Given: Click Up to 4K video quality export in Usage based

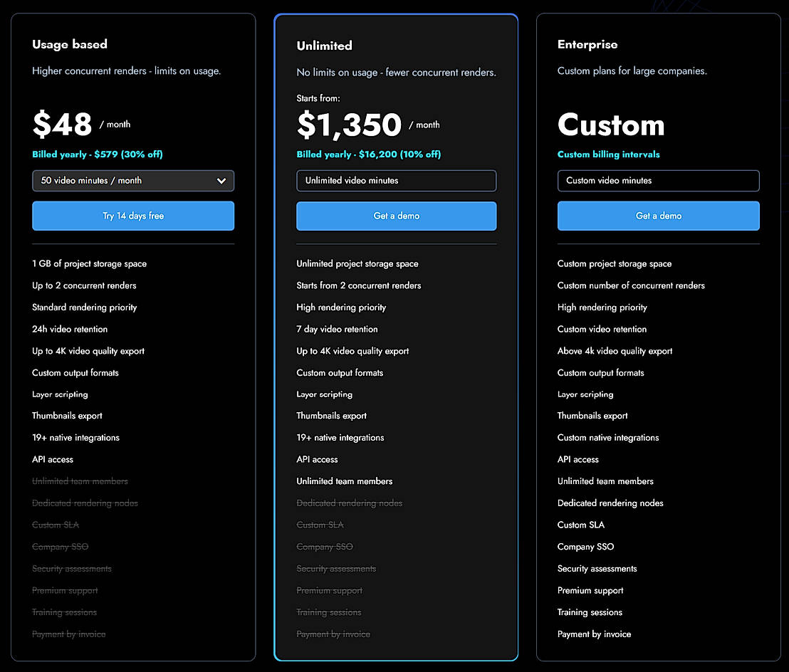Looking at the screenshot, I should [x=88, y=351].
